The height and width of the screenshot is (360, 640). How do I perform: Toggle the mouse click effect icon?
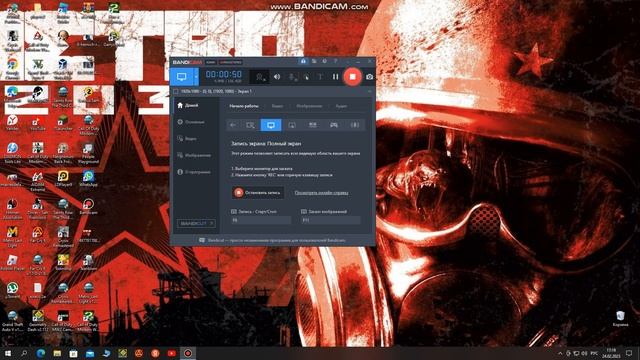point(306,77)
